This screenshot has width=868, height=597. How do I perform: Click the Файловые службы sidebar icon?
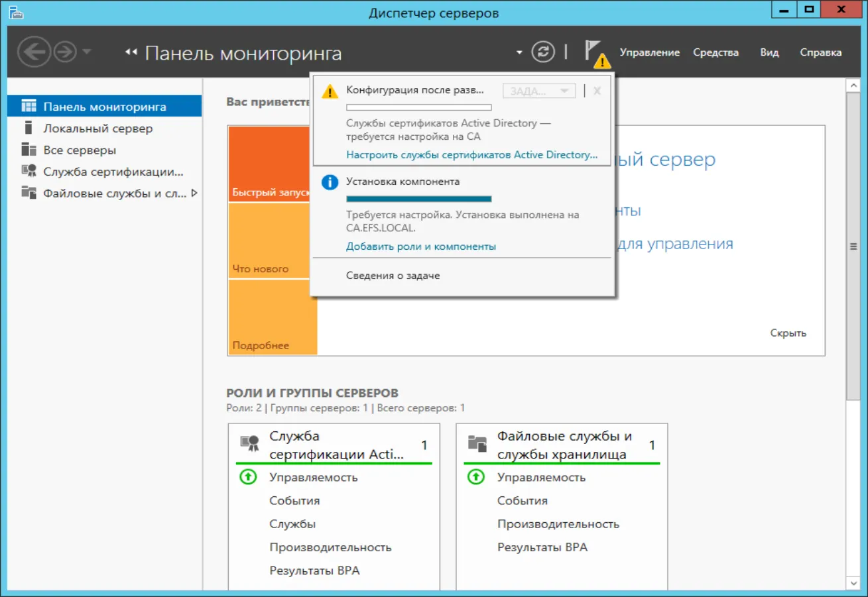(x=29, y=193)
